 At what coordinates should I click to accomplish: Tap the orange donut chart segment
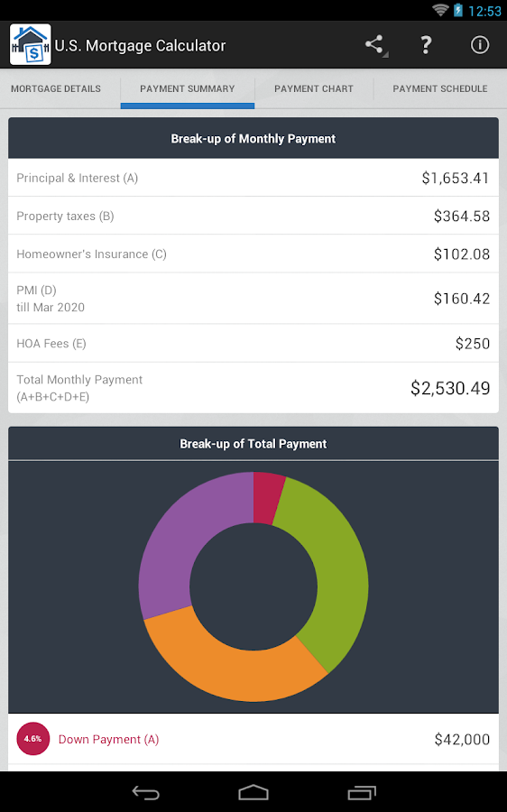coord(228,668)
